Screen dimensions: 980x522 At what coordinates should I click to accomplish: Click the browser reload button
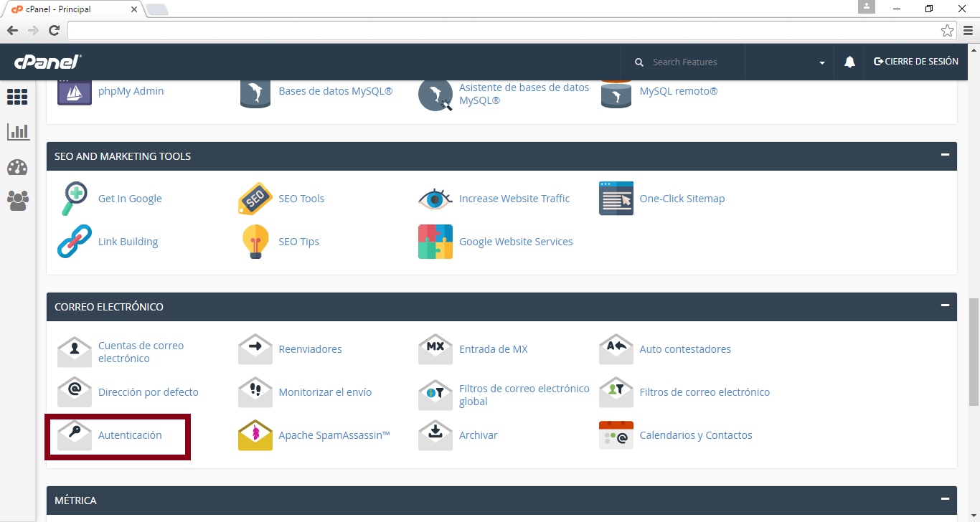click(x=54, y=30)
